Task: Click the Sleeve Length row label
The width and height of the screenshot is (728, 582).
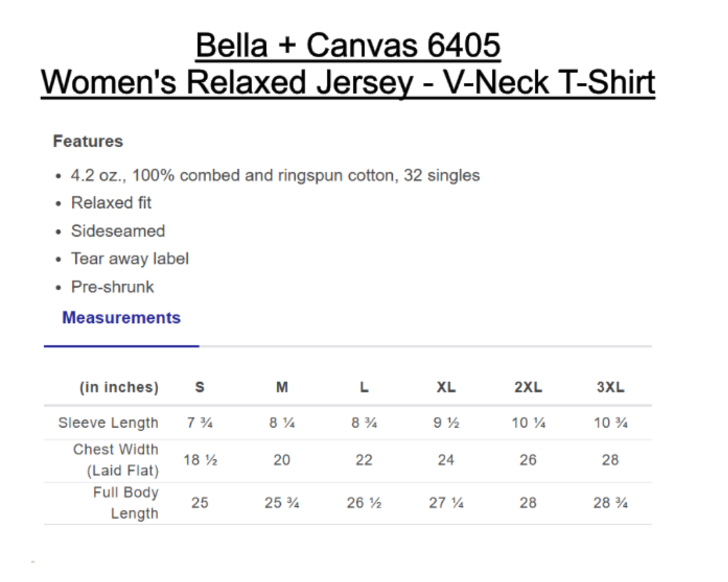Action: (x=108, y=423)
